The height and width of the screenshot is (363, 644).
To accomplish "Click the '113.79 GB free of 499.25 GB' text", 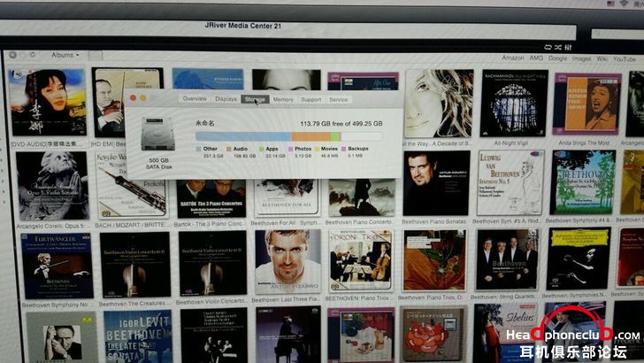I will [x=341, y=123].
